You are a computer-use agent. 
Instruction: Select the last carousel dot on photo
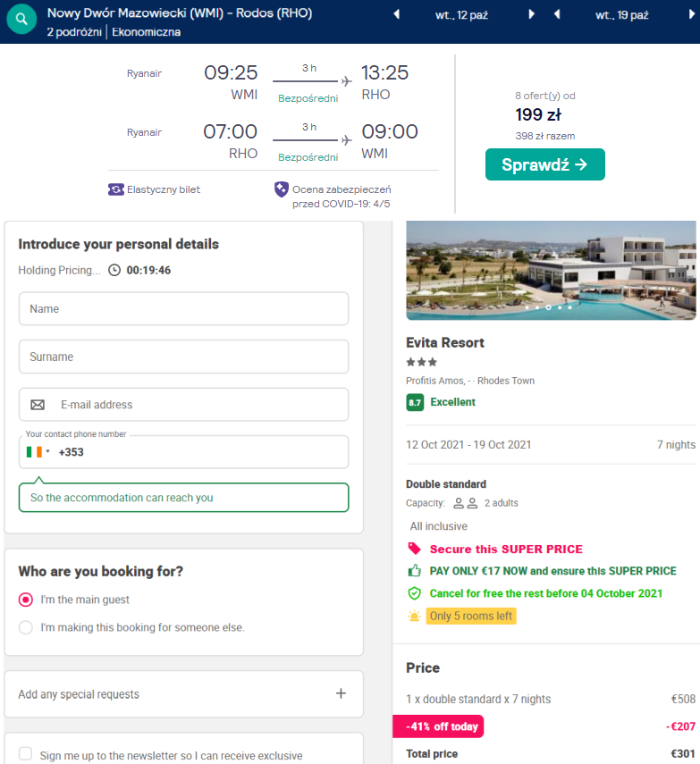coord(569,307)
